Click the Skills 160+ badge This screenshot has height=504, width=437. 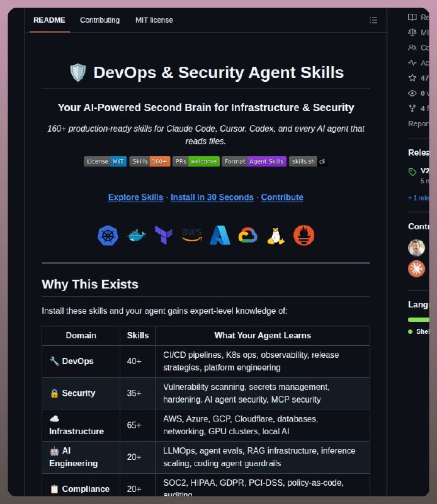(x=150, y=161)
